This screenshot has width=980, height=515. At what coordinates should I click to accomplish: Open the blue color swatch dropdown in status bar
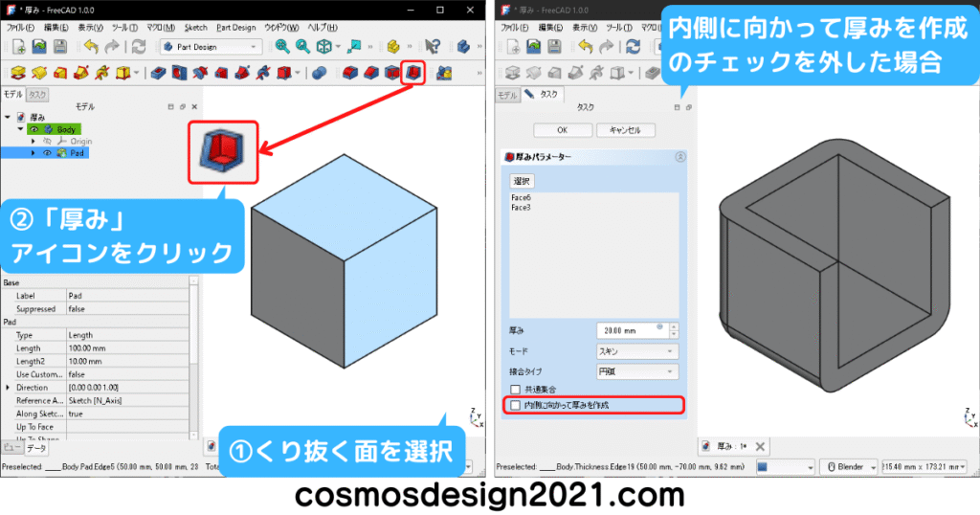pos(786,467)
